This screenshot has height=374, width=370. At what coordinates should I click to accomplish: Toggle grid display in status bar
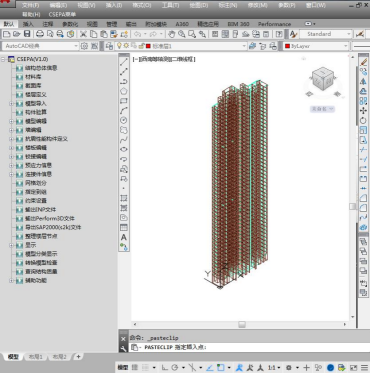pyautogui.click(x=135, y=367)
